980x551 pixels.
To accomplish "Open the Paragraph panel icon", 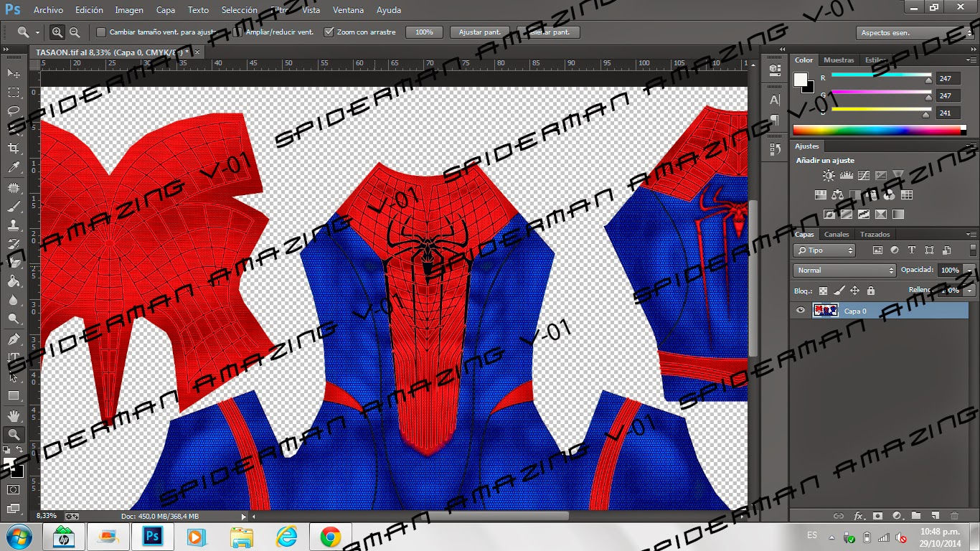I will point(775,119).
